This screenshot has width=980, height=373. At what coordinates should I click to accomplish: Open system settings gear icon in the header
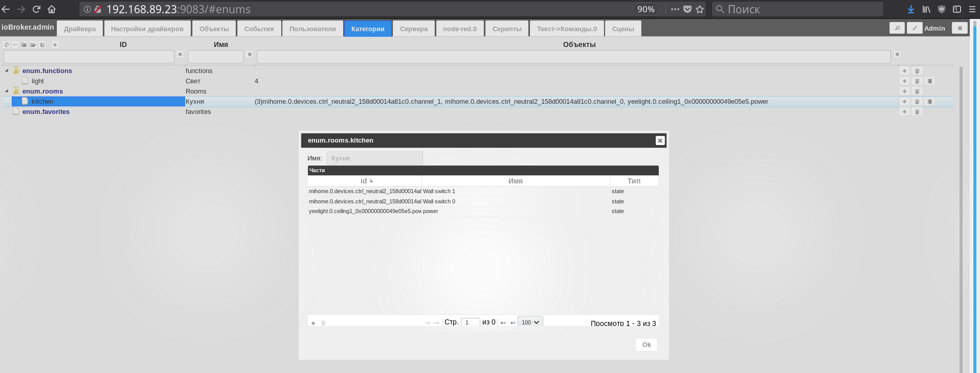(x=960, y=28)
